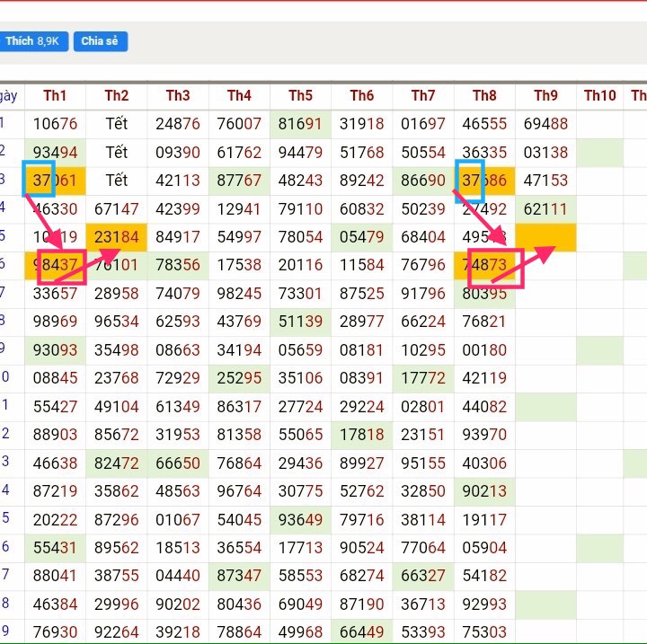
Task: Select the cell with number 74873
Action: pos(484,266)
